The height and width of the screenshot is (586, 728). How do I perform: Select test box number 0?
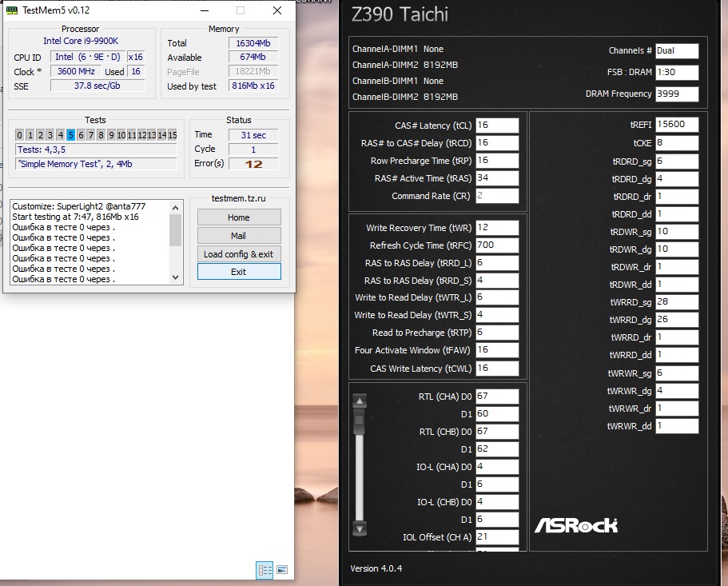19,135
